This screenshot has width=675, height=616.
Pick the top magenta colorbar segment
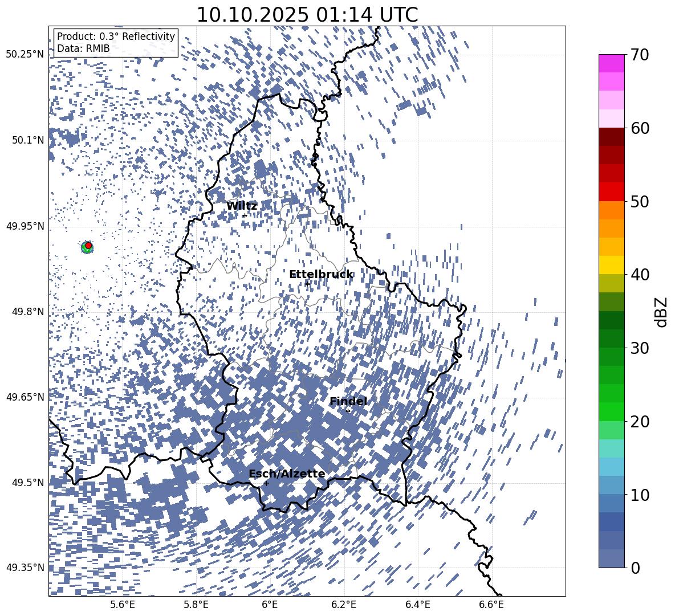pos(611,63)
